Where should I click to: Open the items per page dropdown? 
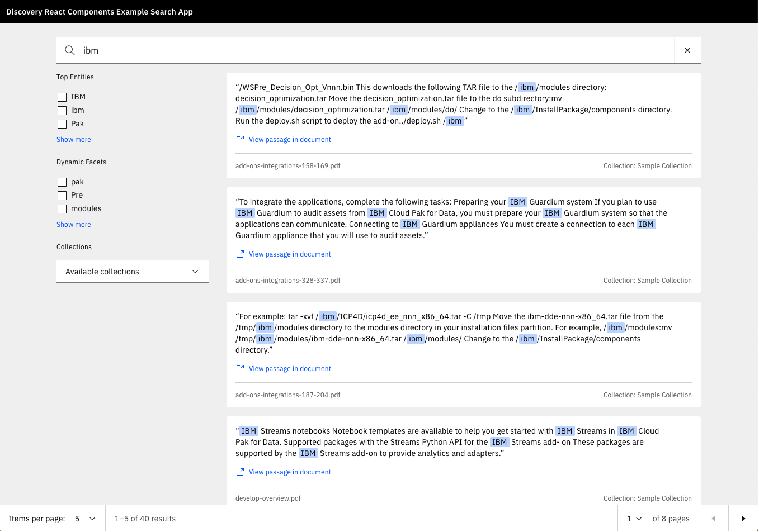[85, 519]
